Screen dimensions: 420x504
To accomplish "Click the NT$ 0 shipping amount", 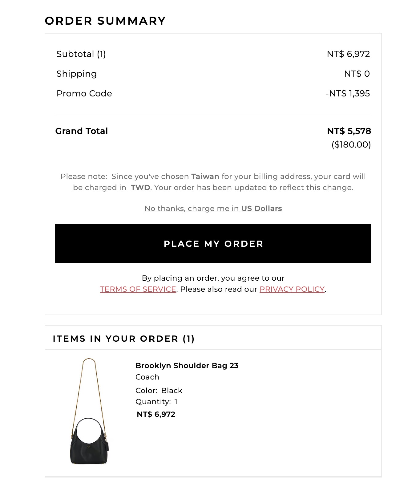I will point(357,74).
